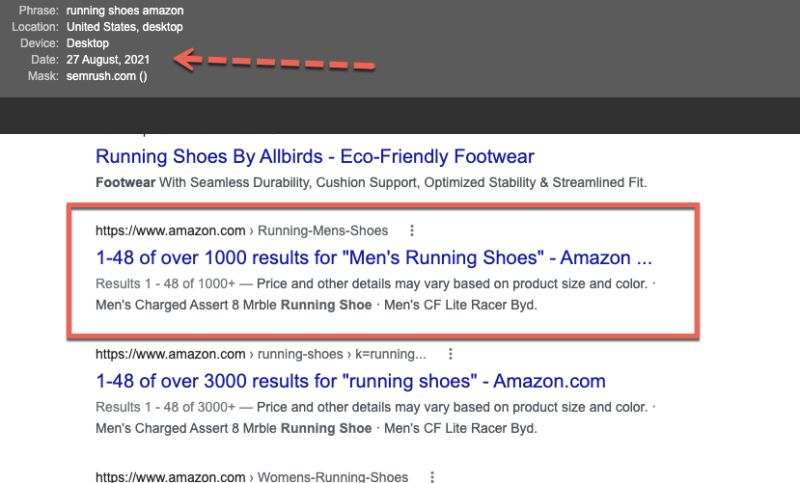
Task: Open the Allbirds Running Shoes result title
Action: [314, 157]
